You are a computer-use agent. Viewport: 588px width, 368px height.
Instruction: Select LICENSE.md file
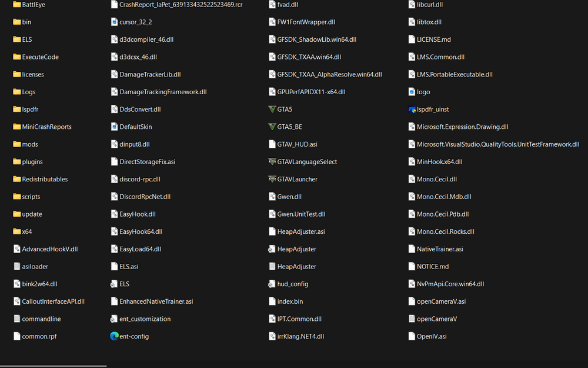[430, 39]
